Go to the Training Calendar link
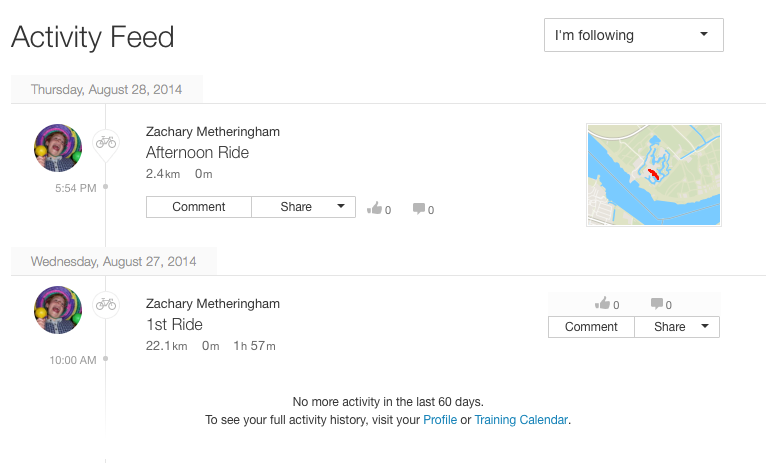 point(521,420)
